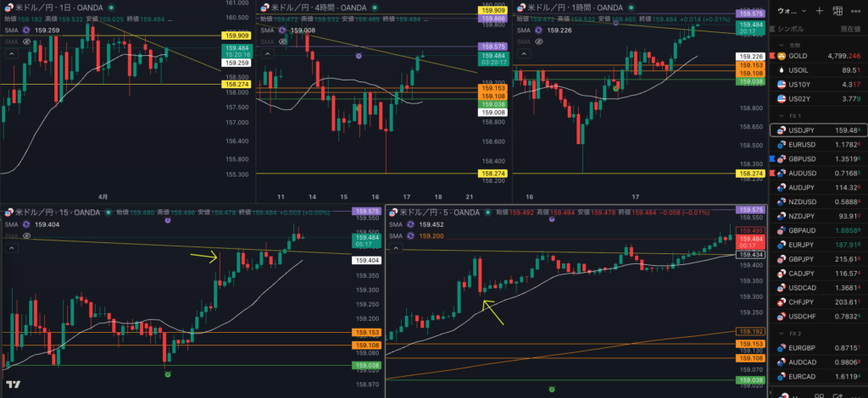Open watchlist three-dot more menu
The height and width of the screenshot is (398, 868).
click(x=859, y=11)
